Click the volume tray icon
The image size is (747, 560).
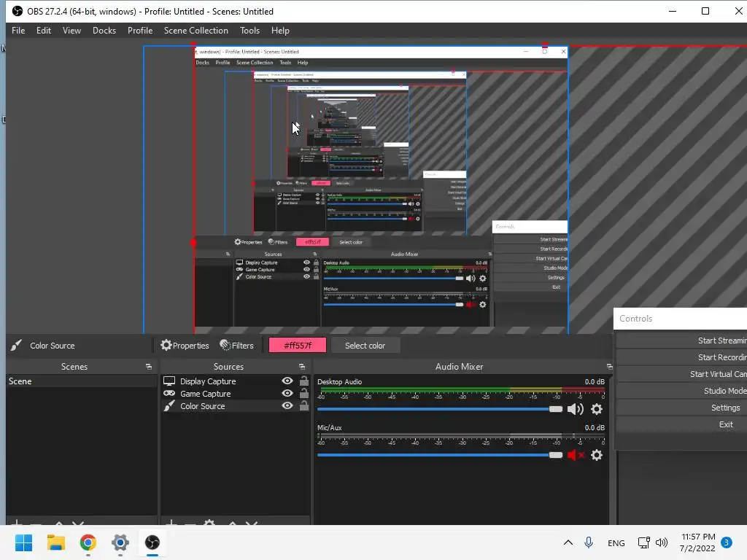[661, 542]
